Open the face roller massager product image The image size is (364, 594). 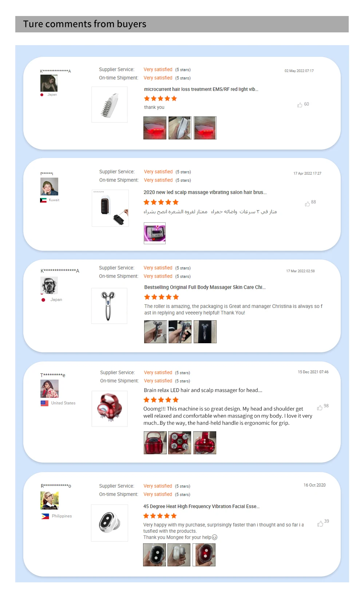[x=109, y=306]
